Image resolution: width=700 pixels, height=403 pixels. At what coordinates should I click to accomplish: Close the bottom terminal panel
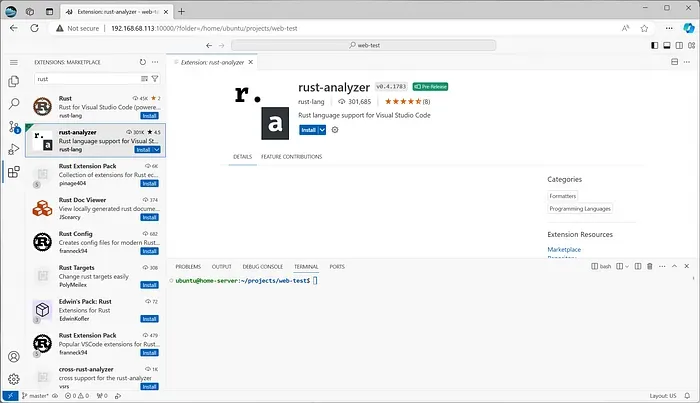[687, 266]
